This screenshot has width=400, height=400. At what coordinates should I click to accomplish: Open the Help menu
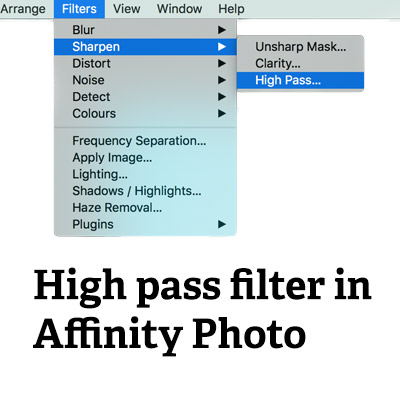pos(231,9)
